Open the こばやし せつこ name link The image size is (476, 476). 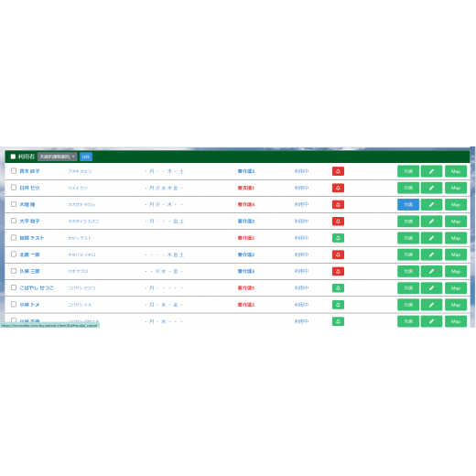(x=37, y=287)
